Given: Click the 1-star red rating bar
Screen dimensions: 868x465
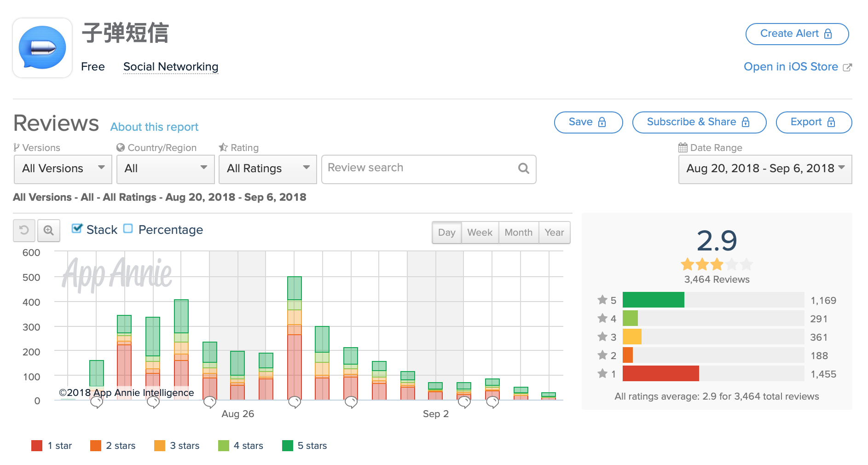Looking at the screenshot, I should click(x=661, y=373).
